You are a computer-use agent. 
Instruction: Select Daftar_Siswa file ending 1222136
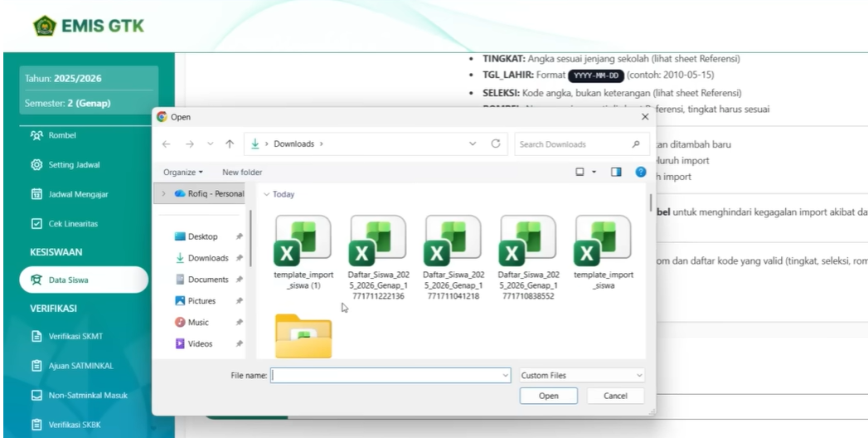pyautogui.click(x=379, y=257)
